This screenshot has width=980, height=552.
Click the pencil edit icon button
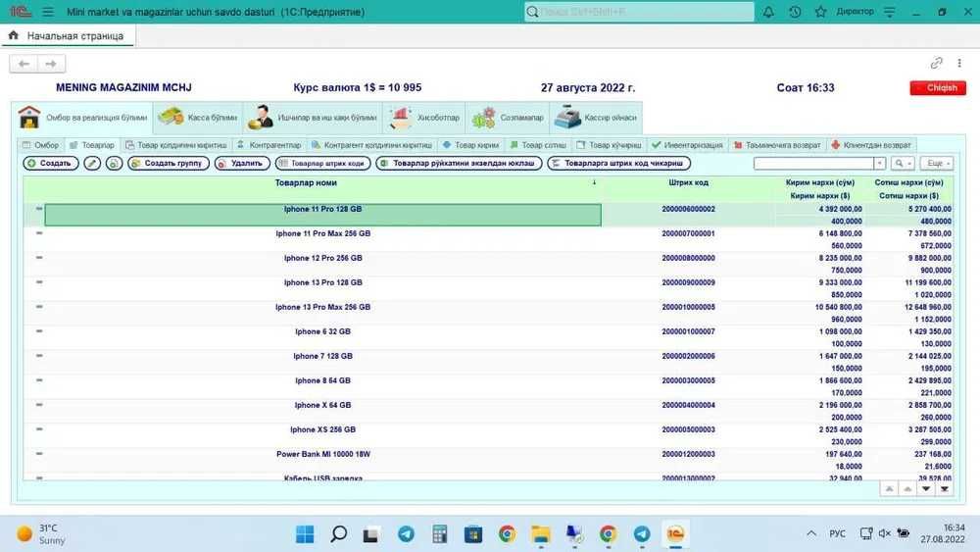coord(92,163)
